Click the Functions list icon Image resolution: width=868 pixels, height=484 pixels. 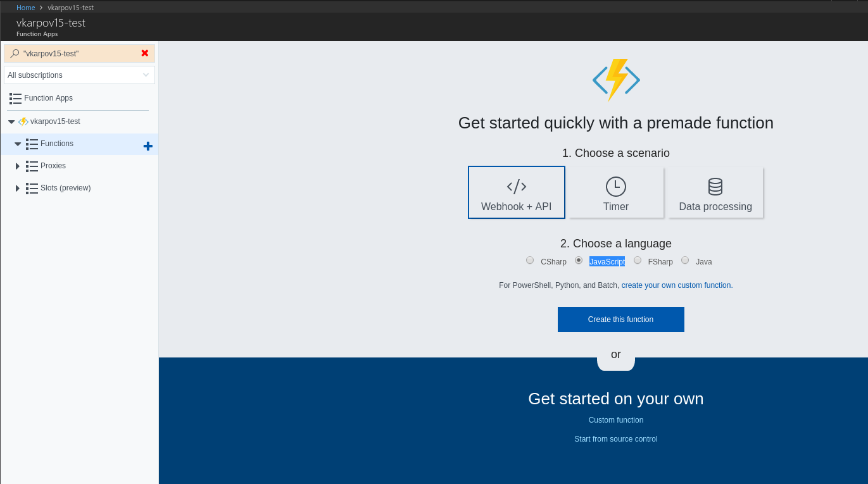32,144
